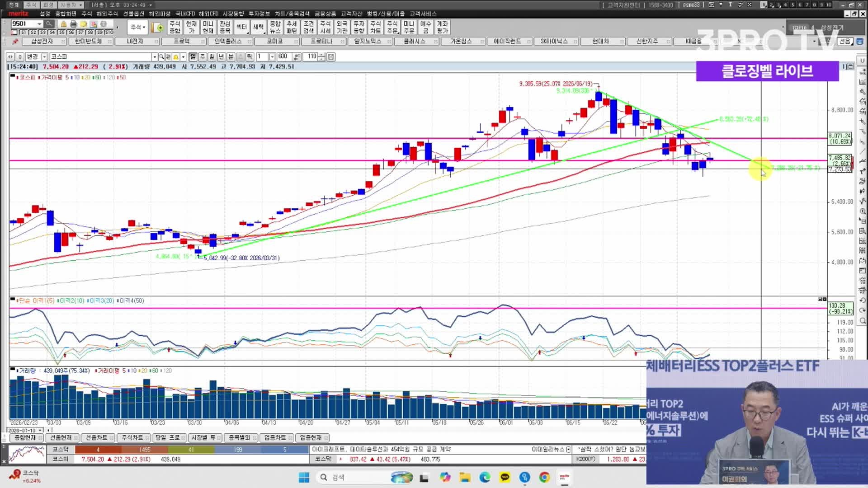The width and height of the screenshot is (868, 488).
Task: Click the yellow memo icon in the toolbar
Action: click(x=83, y=24)
